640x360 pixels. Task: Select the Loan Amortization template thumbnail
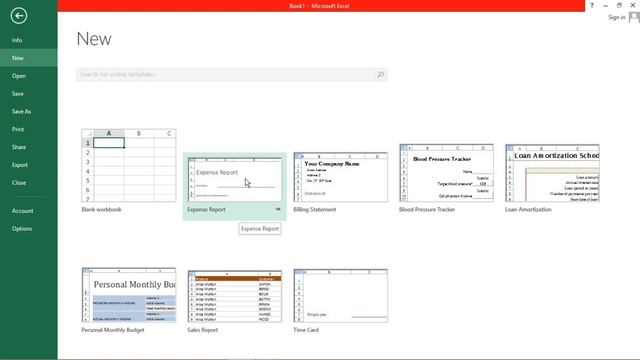[x=552, y=173]
